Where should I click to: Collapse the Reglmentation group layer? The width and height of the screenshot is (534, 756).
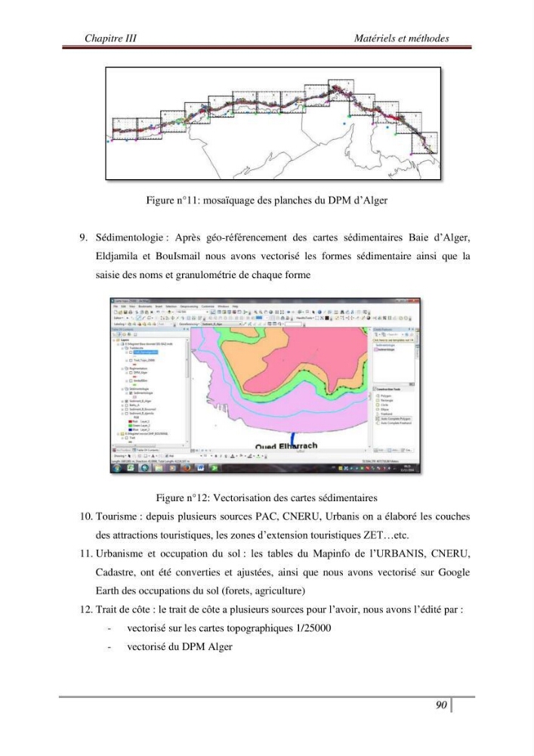[x=122, y=368]
